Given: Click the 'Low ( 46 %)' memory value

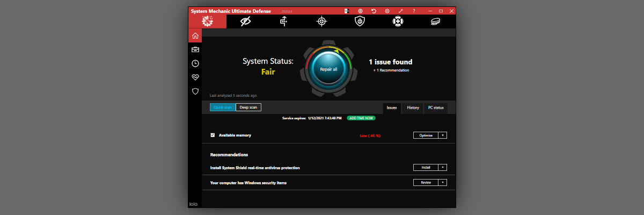Looking at the screenshot, I should pyautogui.click(x=370, y=135).
